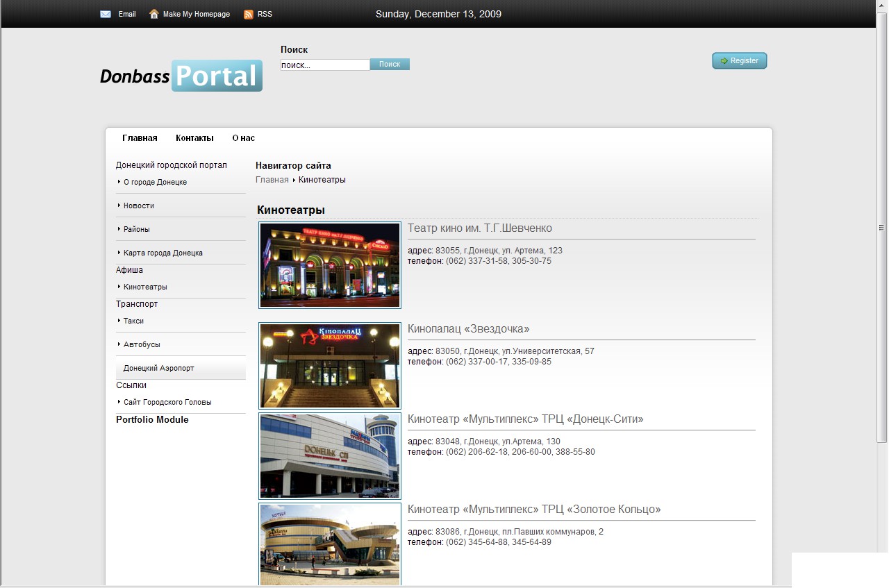Image resolution: width=889 pixels, height=588 pixels.
Task: Open the Театр кино им. Т.Г.Шевченко title
Action: 480,228
